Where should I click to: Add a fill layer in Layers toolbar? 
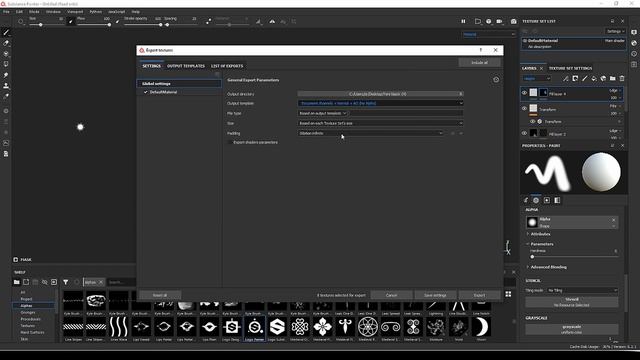(594, 78)
